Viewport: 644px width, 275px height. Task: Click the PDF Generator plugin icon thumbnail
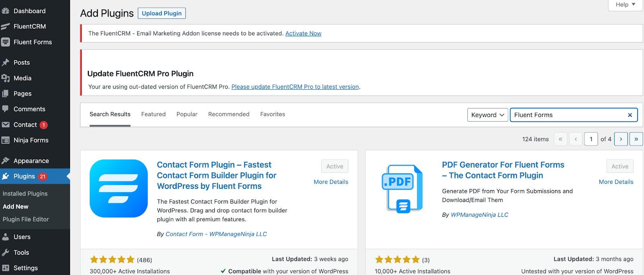point(402,189)
